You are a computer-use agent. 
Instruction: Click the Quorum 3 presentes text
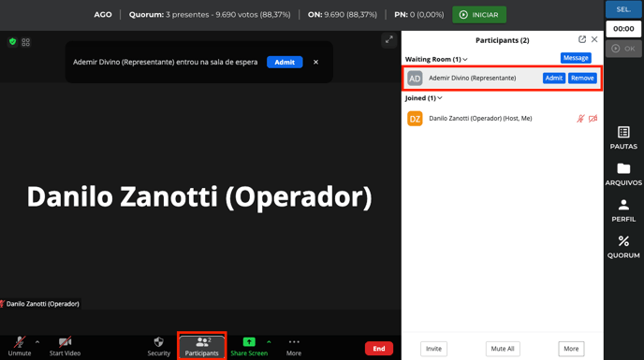[210, 15]
